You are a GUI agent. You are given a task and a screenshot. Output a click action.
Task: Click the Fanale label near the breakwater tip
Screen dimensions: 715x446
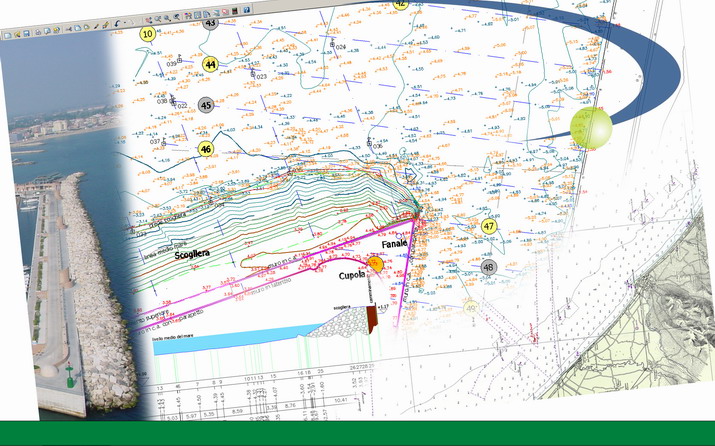click(394, 244)
